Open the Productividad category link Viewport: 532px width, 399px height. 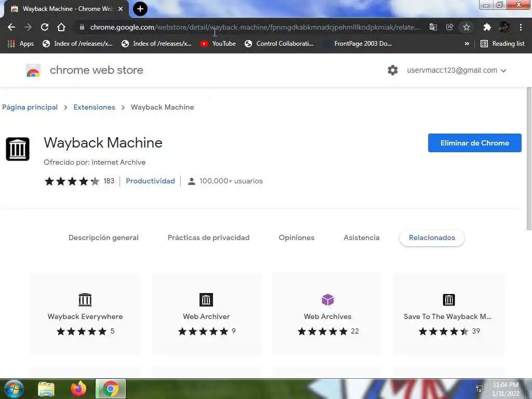coord(150,181)
